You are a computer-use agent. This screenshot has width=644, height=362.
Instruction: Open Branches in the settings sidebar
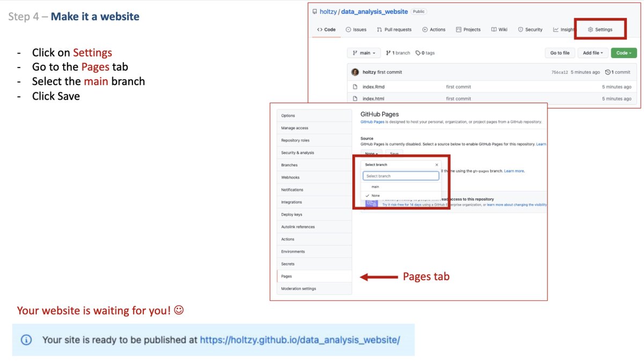[314, 165]
